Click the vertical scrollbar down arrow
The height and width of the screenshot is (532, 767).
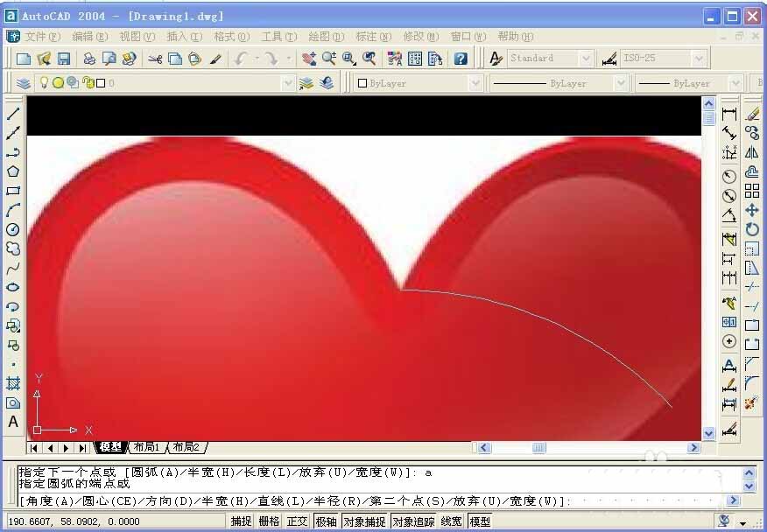[708, 433]
